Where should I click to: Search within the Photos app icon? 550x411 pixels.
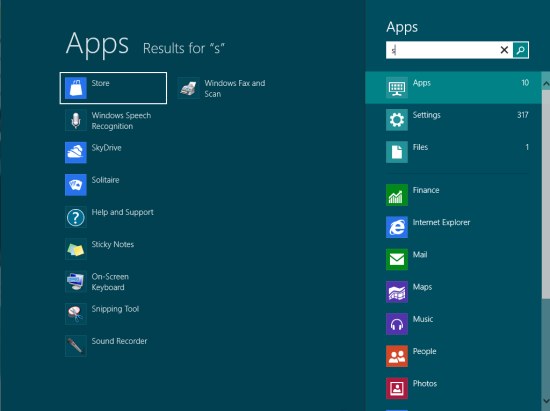pyautogui.click(x=397, y=389)
